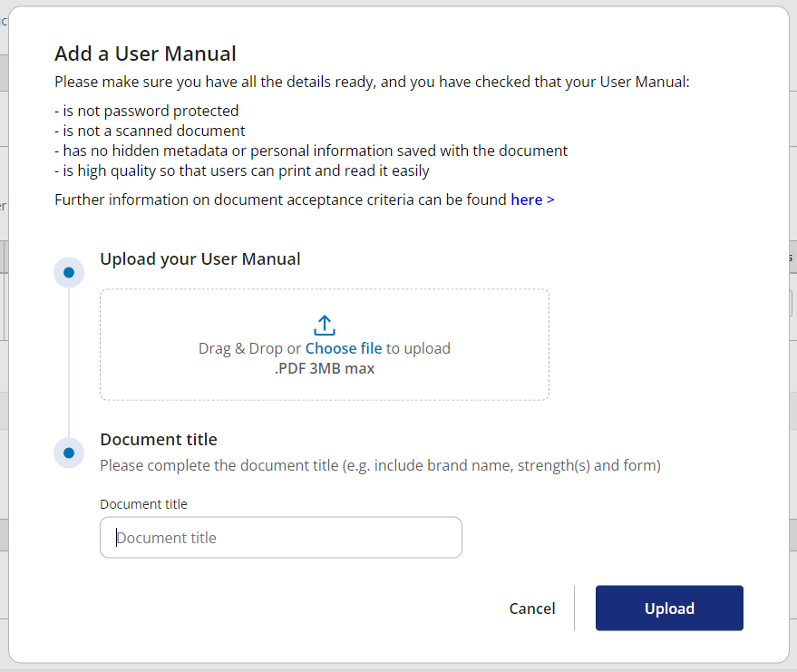This screenshot has height=672, width=797.
Task: Click the upload arrow icon in the drop zone
Action: (324, 324)
